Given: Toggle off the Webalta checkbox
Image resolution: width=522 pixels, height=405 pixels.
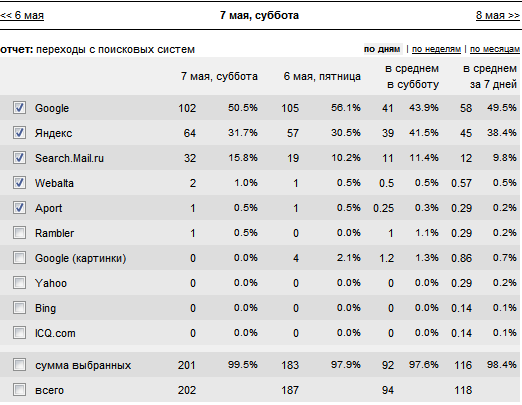Looking at the screenshot, I should tap(19, 183).
